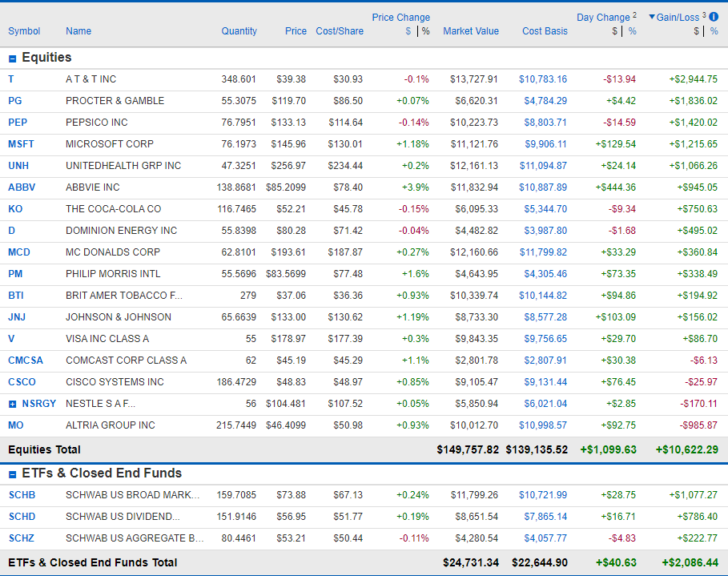Screen dimensions: 728x576
Task: View SCHD cost basis $7,865.14
Action: (545, 517)
